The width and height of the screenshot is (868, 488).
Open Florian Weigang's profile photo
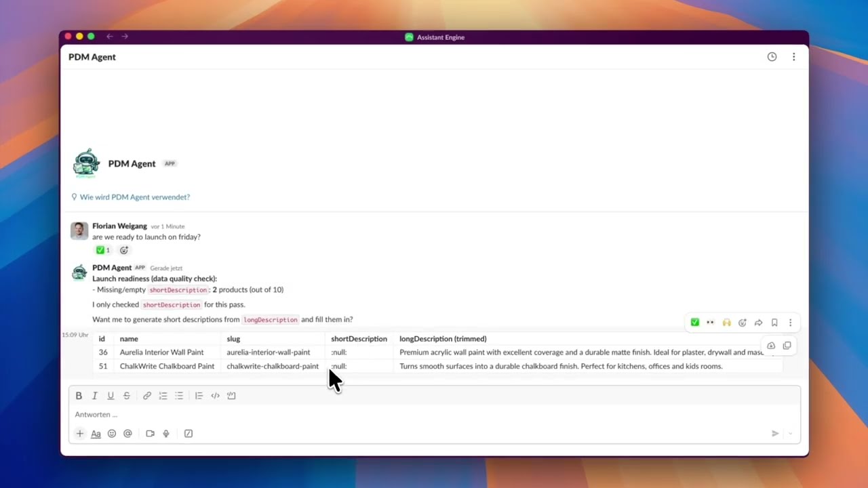point(79,230)
